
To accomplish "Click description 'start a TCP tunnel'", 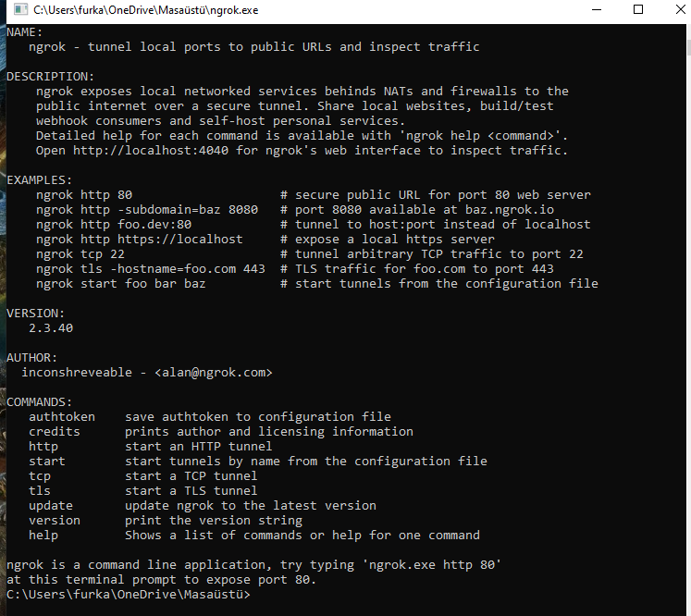I will [191, 476].
